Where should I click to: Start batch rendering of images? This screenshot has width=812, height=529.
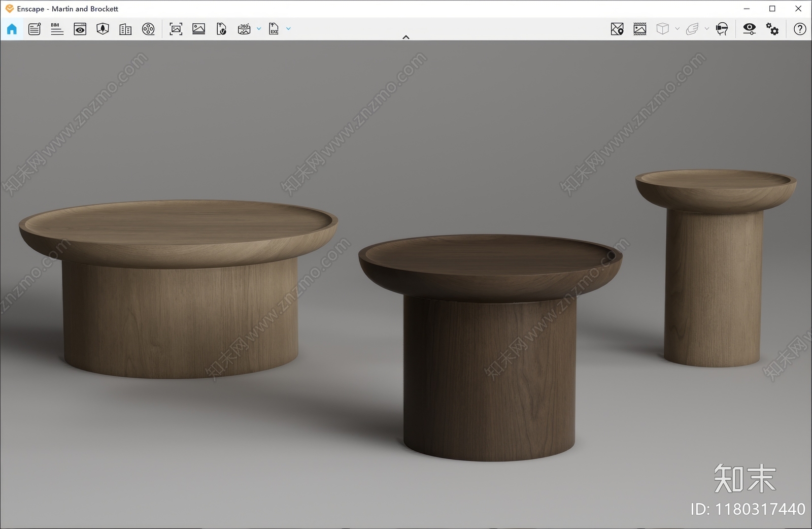199,29
